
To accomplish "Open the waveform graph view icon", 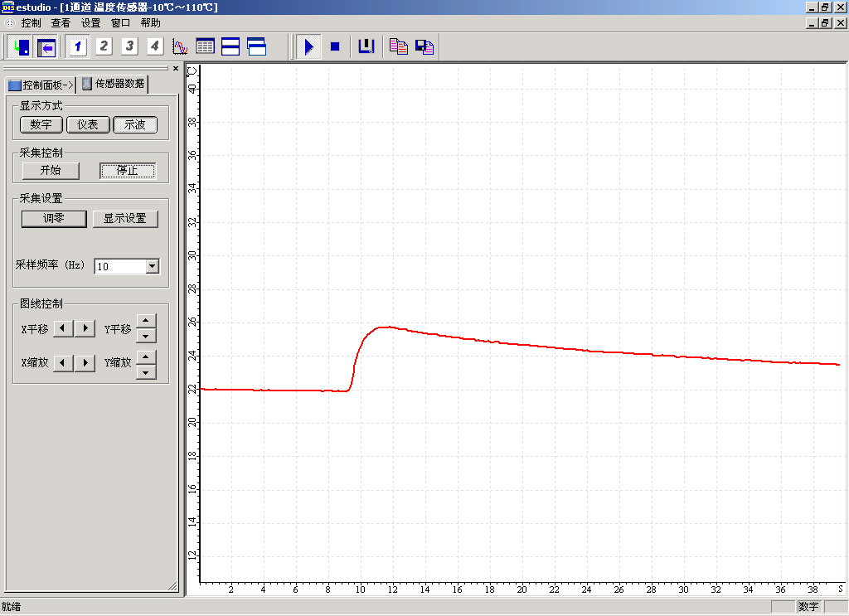I will coord(180,46).
